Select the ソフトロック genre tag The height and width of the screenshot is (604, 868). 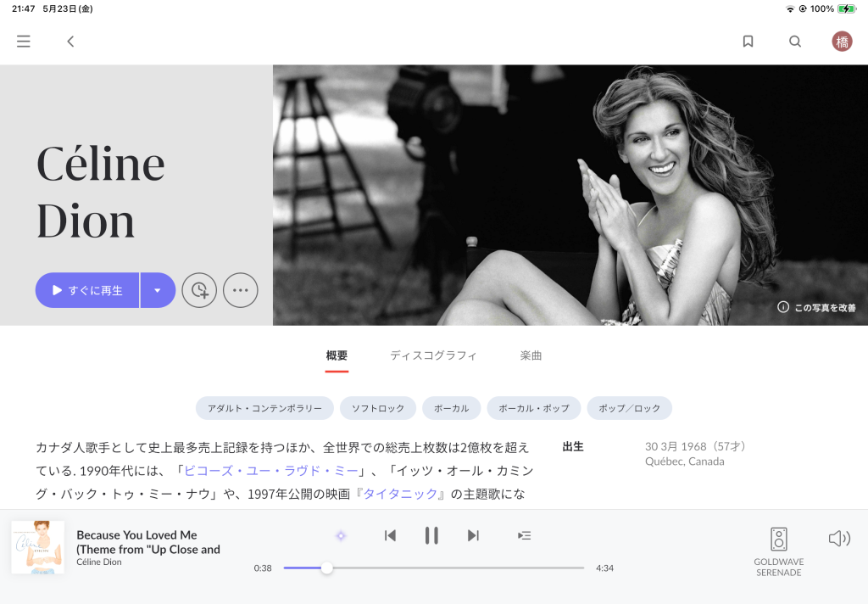tap(378, 408)
